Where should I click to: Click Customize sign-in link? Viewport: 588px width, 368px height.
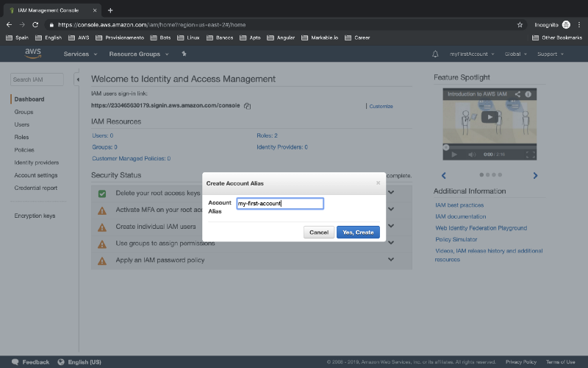381,106
